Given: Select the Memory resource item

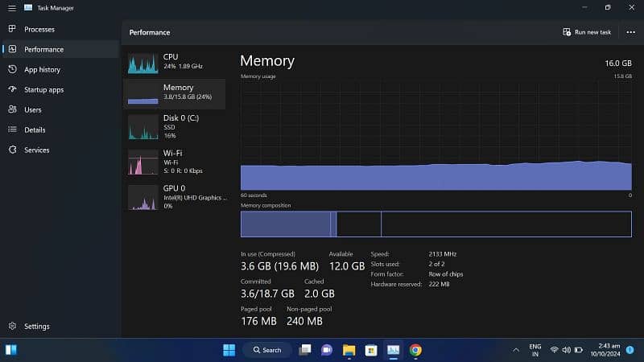Looking at the screenshot, I should [175, 93].
